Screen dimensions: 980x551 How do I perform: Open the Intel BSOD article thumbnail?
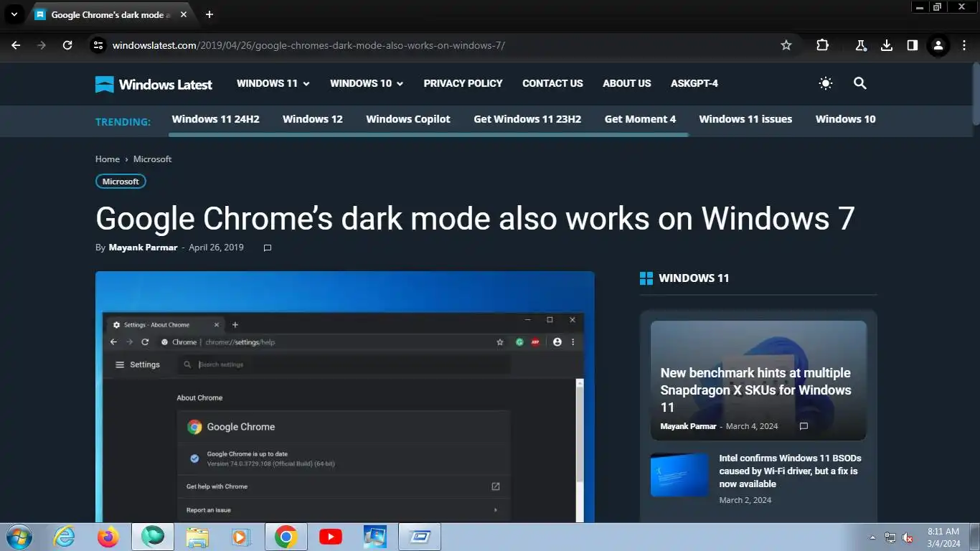[x=679, y=475]
